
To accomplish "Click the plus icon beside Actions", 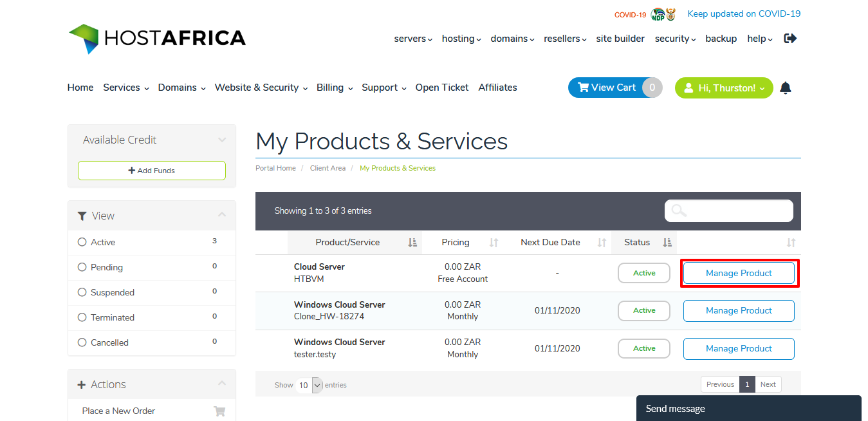I will 82,385.
